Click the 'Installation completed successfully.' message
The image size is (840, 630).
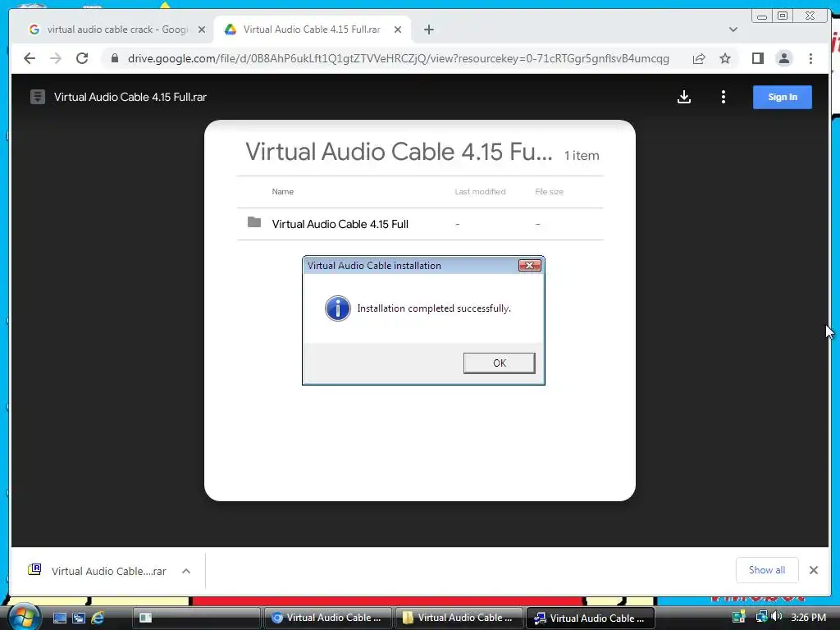pos(434,308)
